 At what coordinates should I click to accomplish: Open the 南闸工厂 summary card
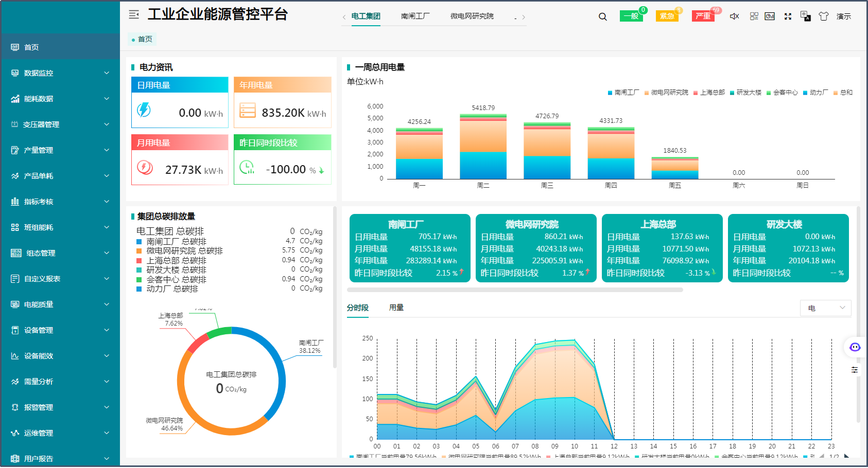pos(410,248)
